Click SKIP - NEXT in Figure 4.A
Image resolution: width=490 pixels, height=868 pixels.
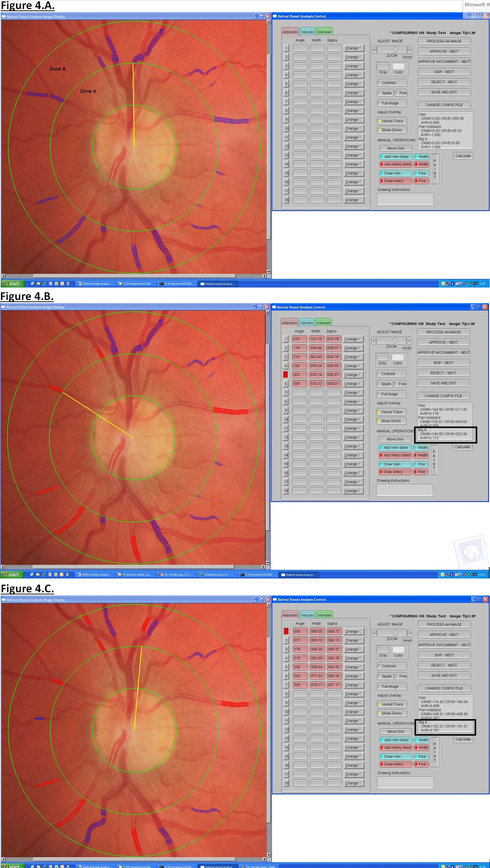point(444,72)
